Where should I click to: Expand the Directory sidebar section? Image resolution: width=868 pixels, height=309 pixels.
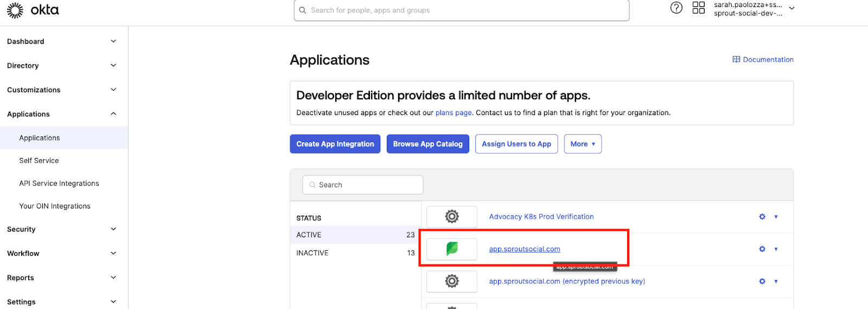pyautogui.click(x=113, y=66)
